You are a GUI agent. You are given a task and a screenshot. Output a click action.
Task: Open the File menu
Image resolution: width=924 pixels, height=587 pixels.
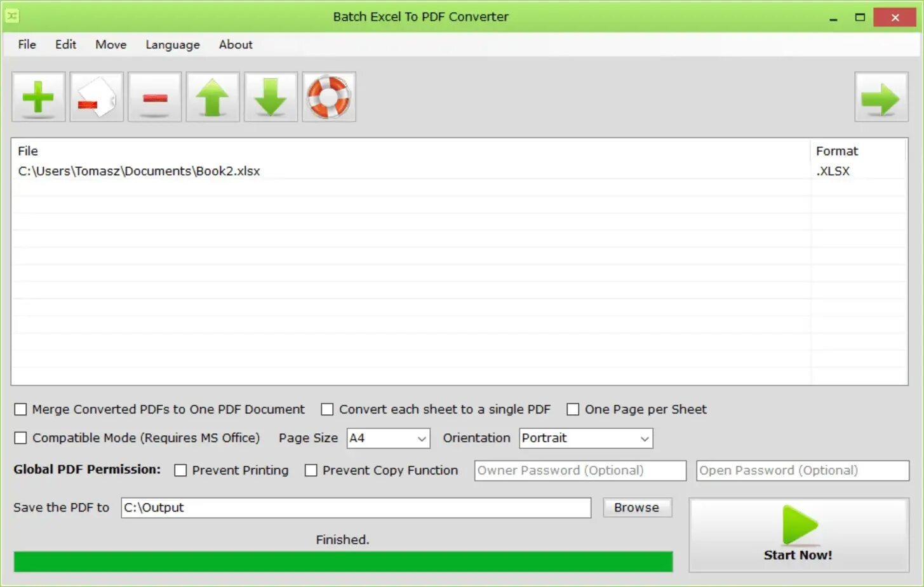[27, 44]
